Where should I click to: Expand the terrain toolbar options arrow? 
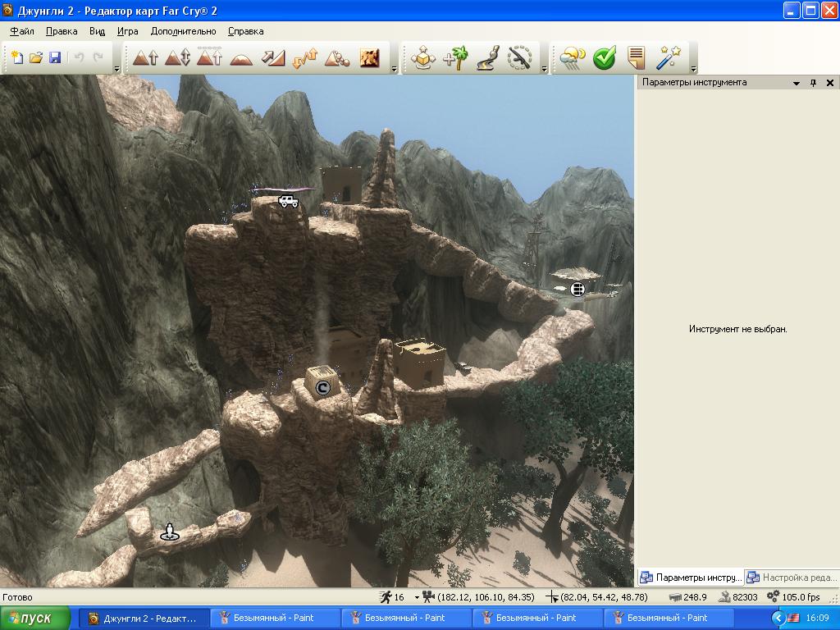pos(395,69)
